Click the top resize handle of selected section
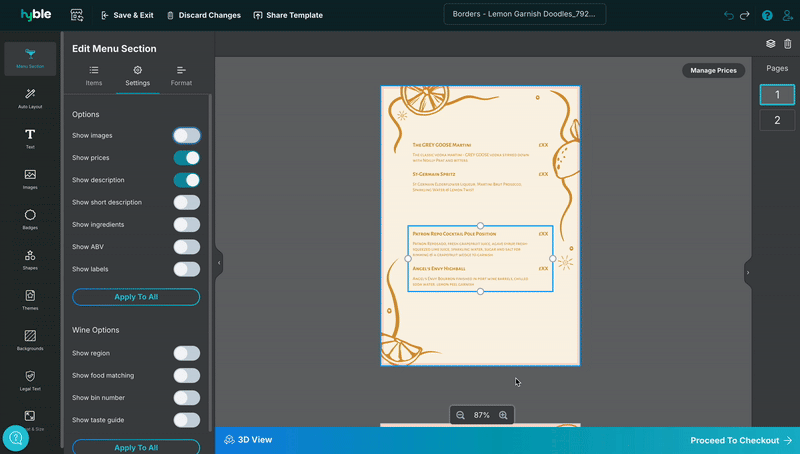The width and height of the screenshot is (800, 454). [480, 225]
